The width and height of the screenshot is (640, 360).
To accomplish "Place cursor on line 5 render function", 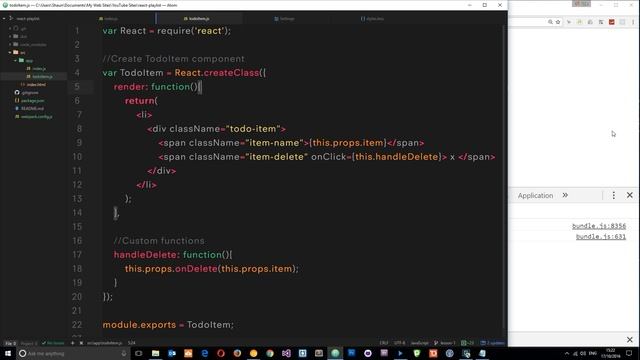I will [158, 87].
